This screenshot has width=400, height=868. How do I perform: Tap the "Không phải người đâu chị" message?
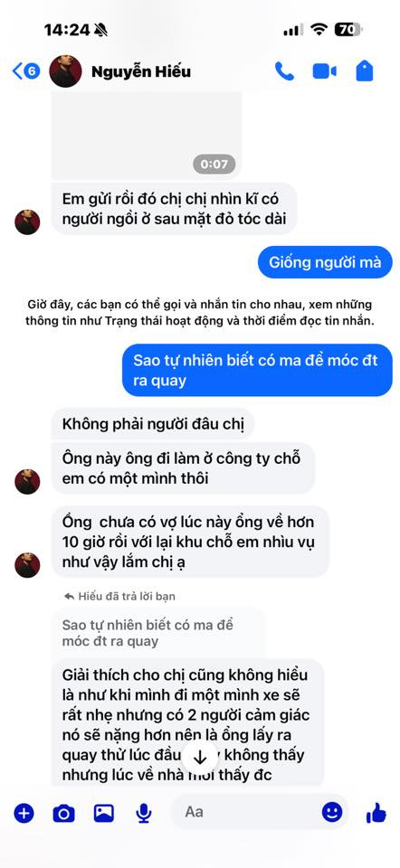point(152,424)
